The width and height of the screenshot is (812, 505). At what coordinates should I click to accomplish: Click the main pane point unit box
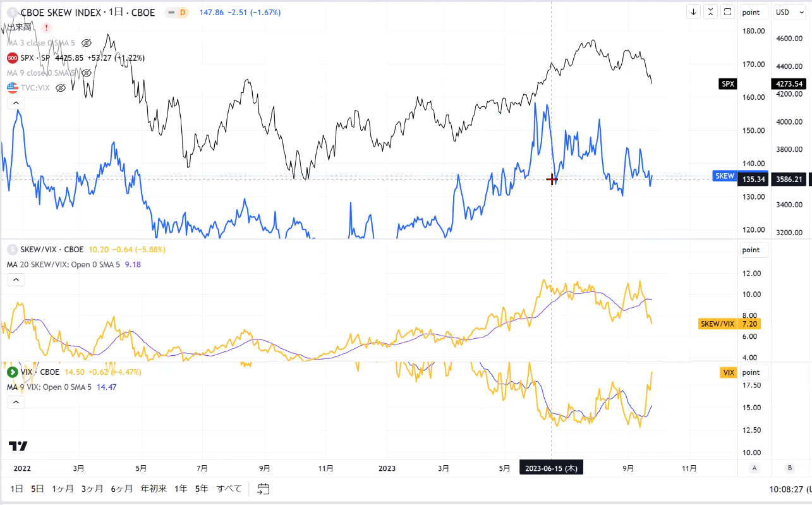(754, 12)
